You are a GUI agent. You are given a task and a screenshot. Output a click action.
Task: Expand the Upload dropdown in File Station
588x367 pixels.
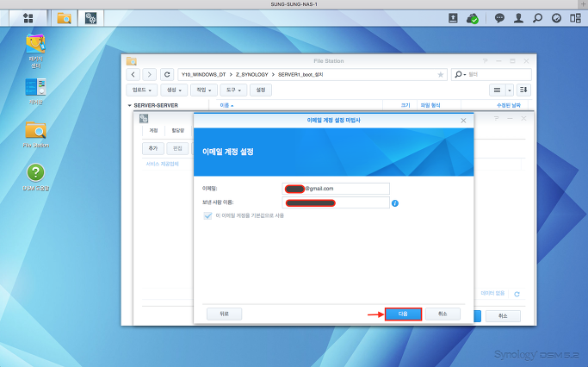[x=142, y=90]
